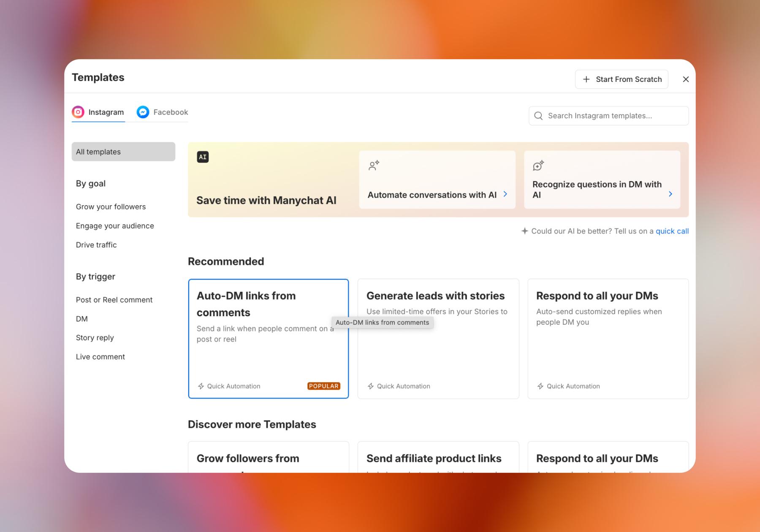The height and width of the screenshot is (532, 760).
Task: Click the By goal sidebar heading
Action: click(x=91, y=184)
